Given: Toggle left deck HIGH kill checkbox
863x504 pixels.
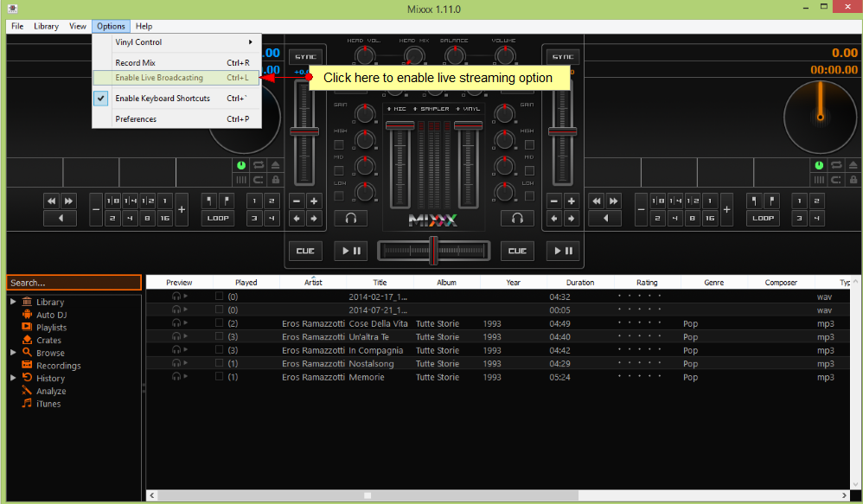Looking at the screenshot, I should pyautogui.click(x=339, y=144).
